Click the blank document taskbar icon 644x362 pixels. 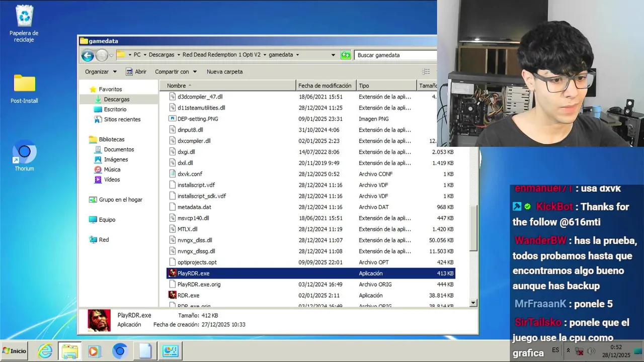click(x=145, y=351)
